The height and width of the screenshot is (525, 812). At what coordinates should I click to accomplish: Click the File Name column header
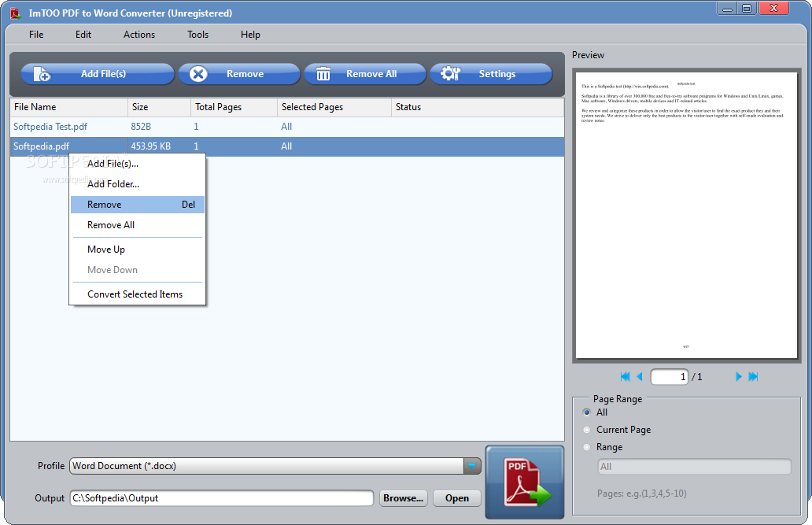coord(69,107)
